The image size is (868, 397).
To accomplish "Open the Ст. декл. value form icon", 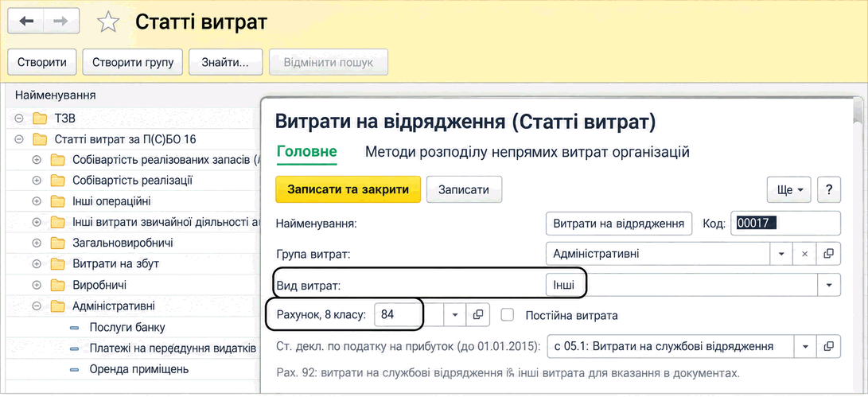I will pos(828,347).
